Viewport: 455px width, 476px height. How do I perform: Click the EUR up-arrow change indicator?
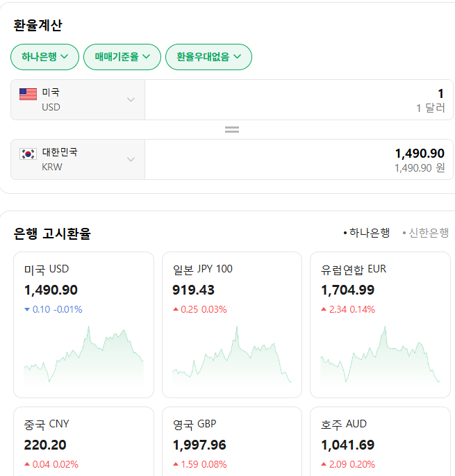[324, 309]
